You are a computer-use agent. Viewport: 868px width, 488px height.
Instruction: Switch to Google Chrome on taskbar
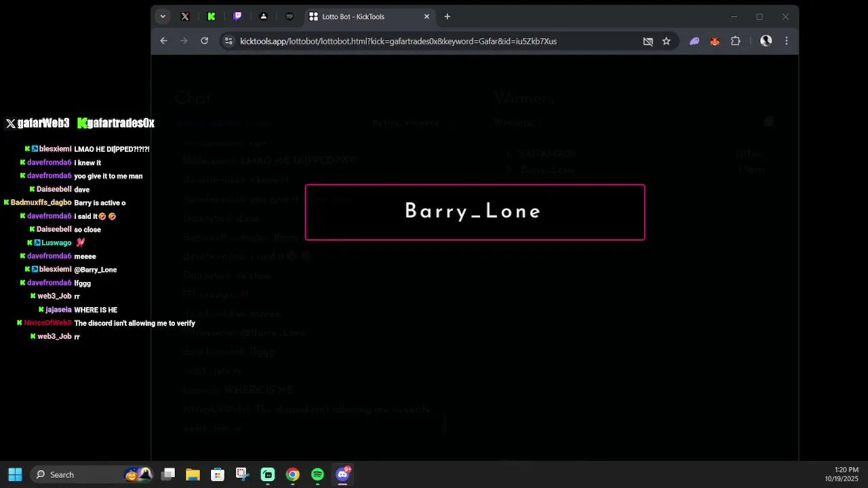pos(292,474)
